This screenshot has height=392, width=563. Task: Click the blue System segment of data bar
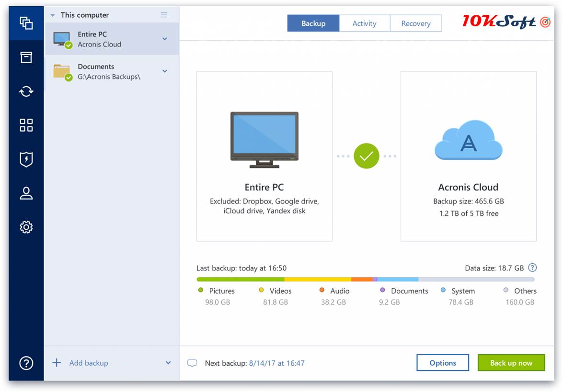coord(398,279)
